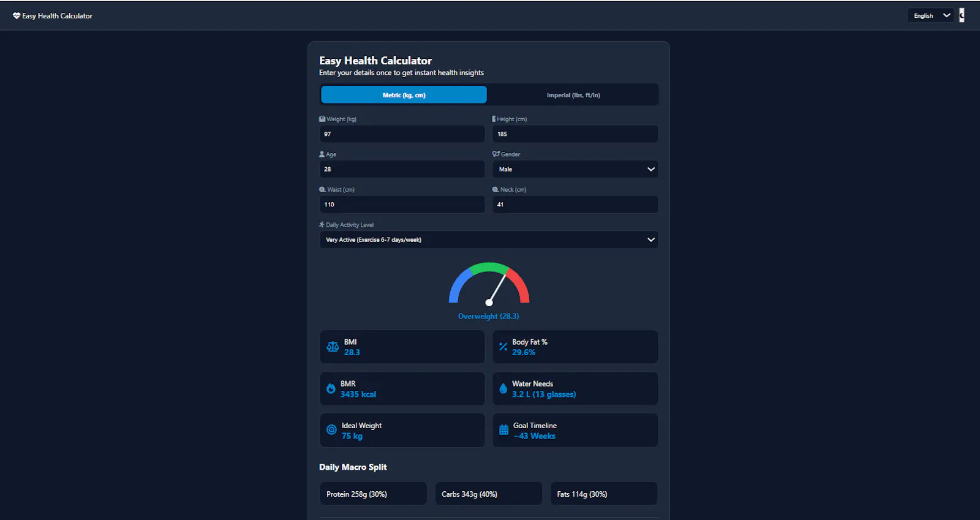
Task: Click the weight scale icon beside Weight label
Action: pos(322,119)
